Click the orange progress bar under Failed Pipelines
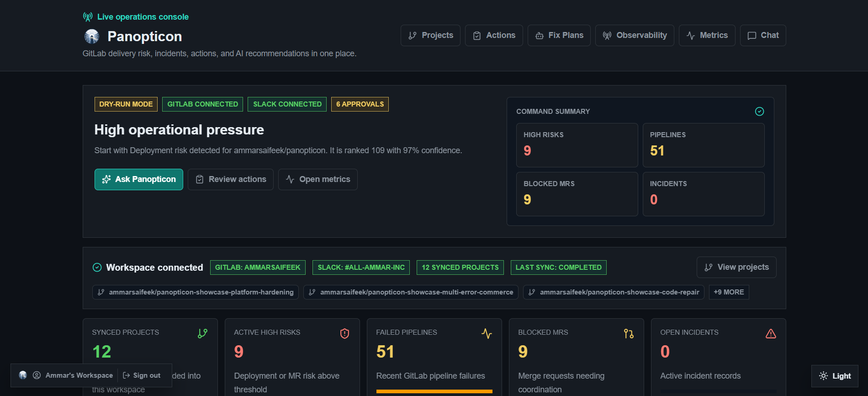 point(434,391)
